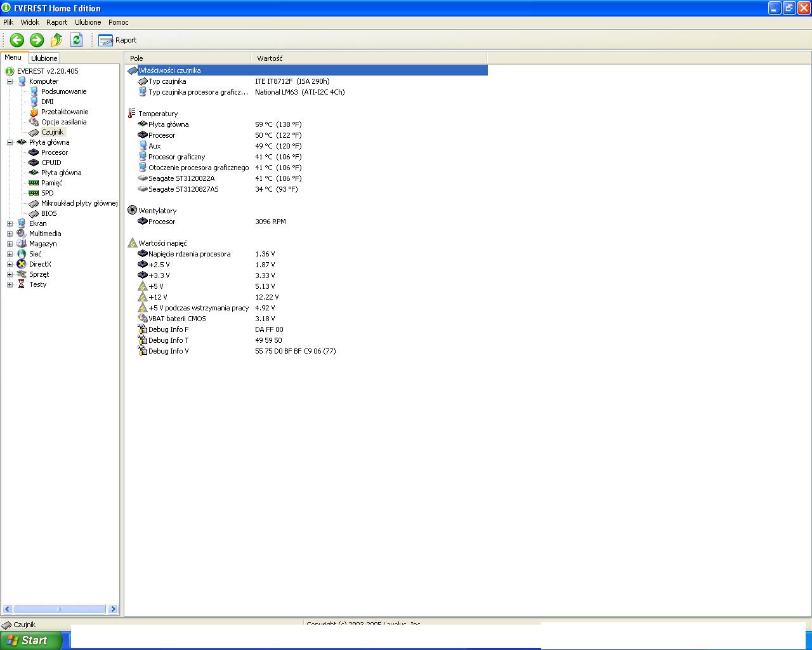812x650 pixels.
Task: Click the 3096 RPM fan value
Action: 270,222
